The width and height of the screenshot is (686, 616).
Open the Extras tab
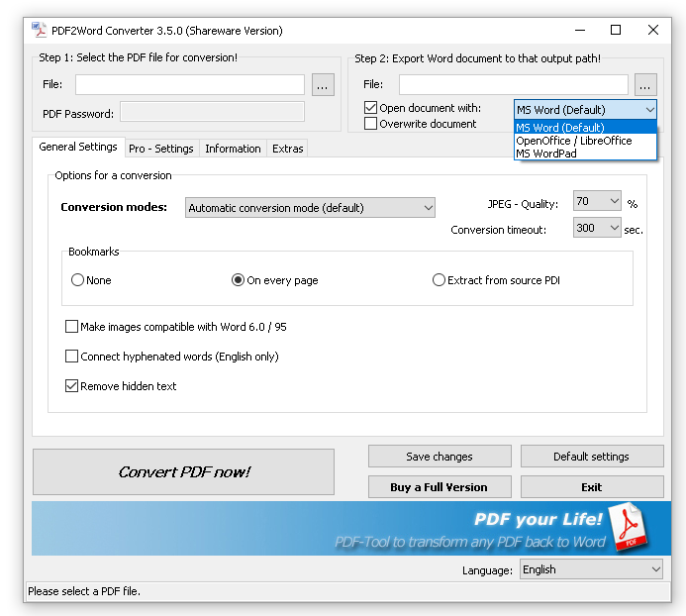[287, 149]
